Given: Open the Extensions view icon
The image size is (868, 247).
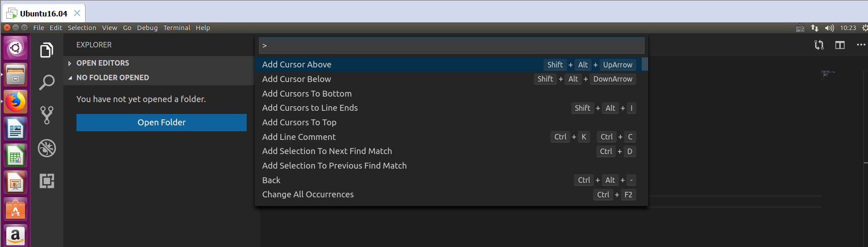Looking at the screenshot, I should (46, 181).
